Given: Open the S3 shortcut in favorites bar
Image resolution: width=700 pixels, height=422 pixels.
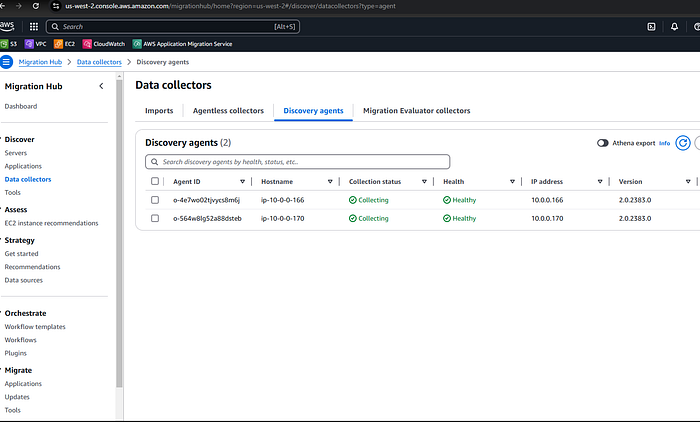Looking at the screenshot, I should point(8,44).
